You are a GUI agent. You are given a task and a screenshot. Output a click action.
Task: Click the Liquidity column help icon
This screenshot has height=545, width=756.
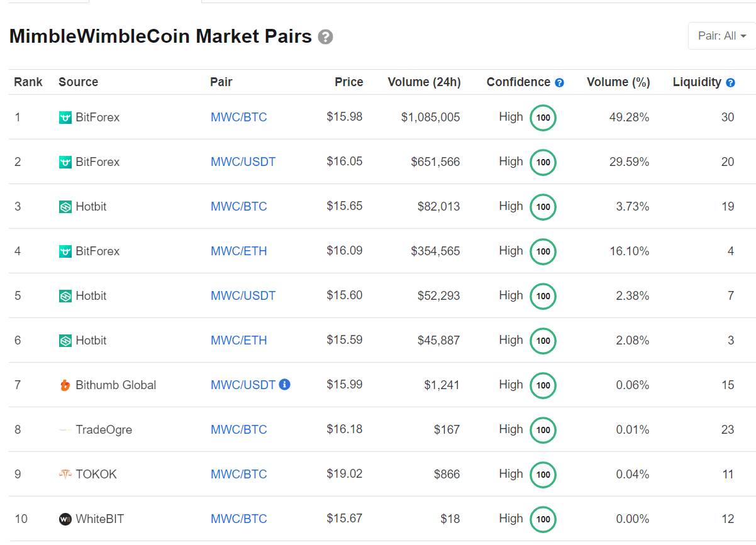[730, 82]
